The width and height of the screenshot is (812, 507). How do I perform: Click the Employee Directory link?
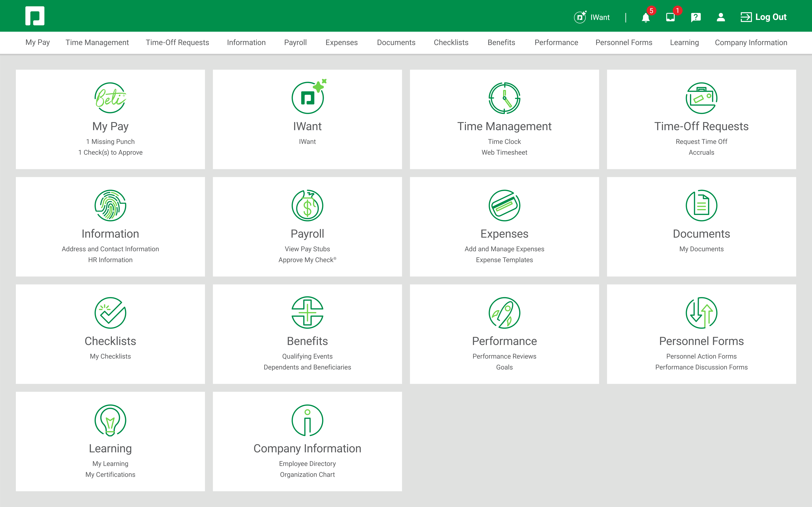pyautogui.click(x=307, y=463)
